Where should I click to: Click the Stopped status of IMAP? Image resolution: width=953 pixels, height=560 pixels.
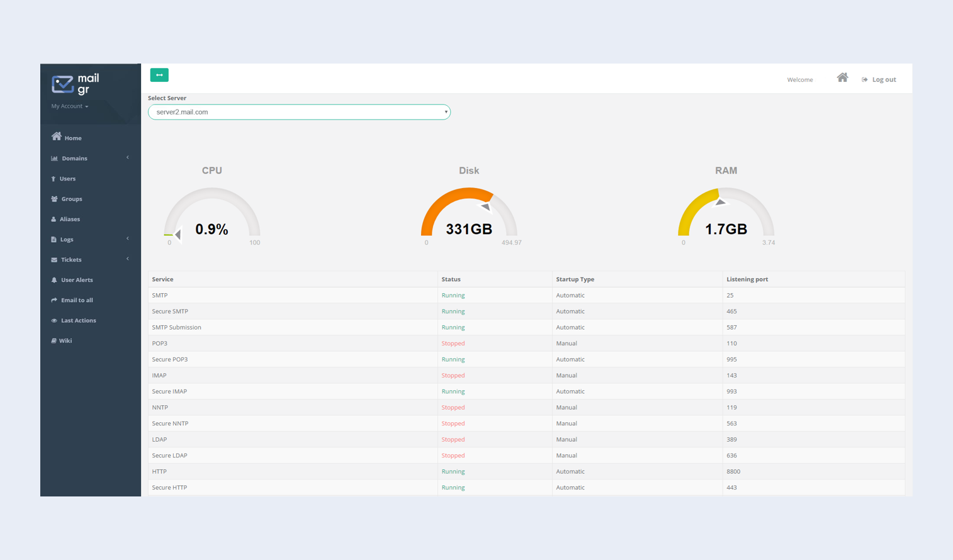pyautogui.click(x=453, y=376)
